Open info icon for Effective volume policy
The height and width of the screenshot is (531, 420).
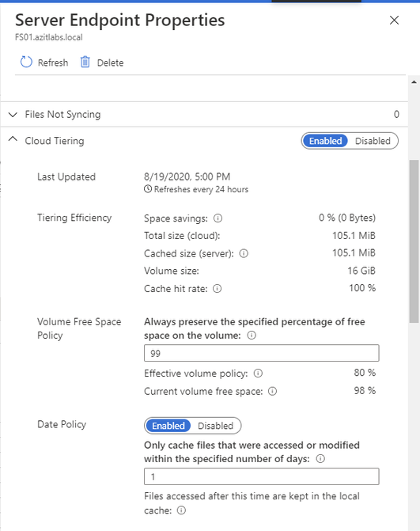(x=258, y=374)
